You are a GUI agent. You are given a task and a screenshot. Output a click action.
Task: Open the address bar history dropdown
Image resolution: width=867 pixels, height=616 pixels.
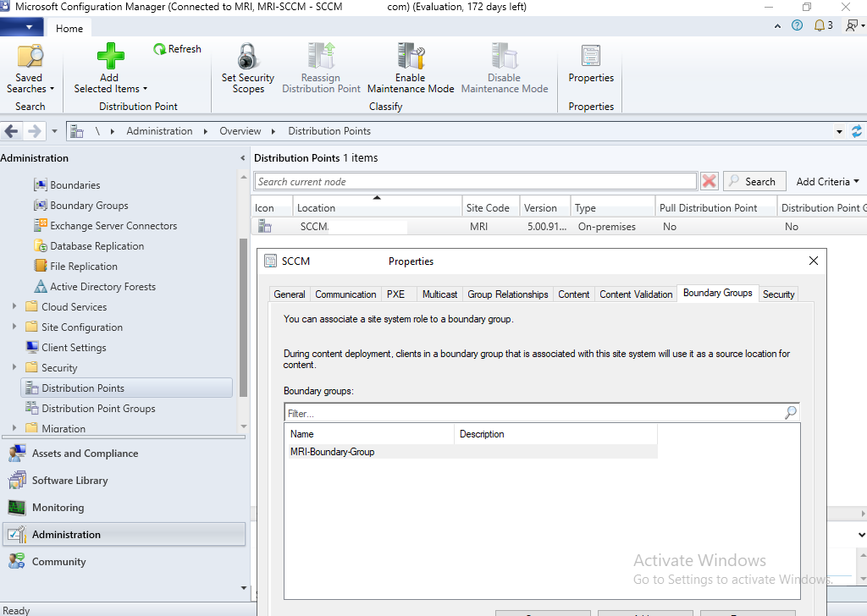839,131
